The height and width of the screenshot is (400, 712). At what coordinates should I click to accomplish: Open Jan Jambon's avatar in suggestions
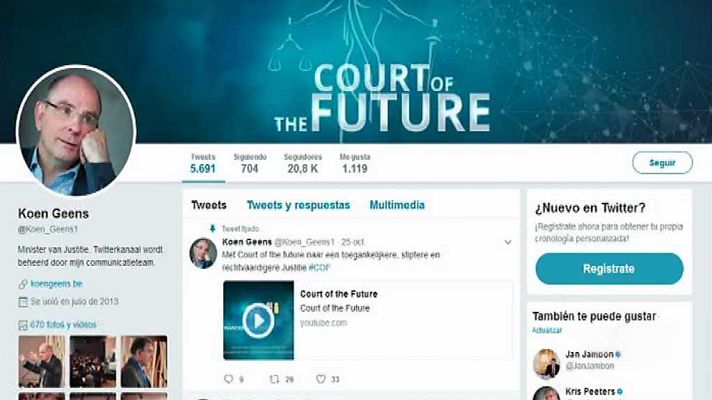coord(546,364)
